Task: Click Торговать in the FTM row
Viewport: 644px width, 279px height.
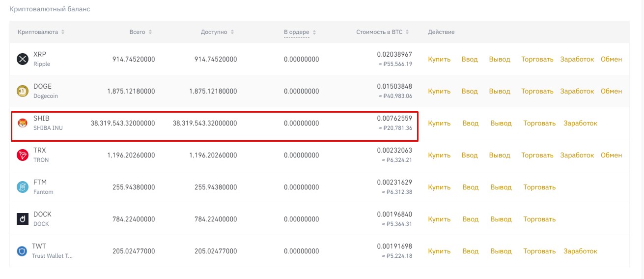Action: click(539, 187)
